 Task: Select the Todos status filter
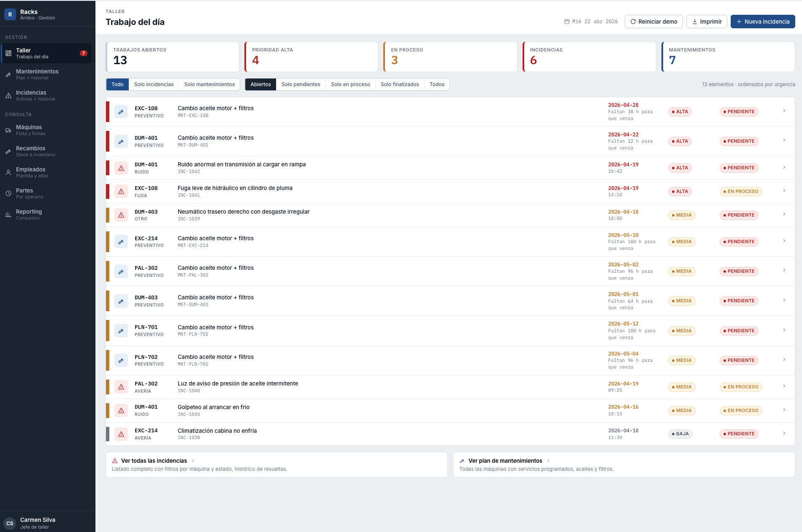click(x=437, y=84)
